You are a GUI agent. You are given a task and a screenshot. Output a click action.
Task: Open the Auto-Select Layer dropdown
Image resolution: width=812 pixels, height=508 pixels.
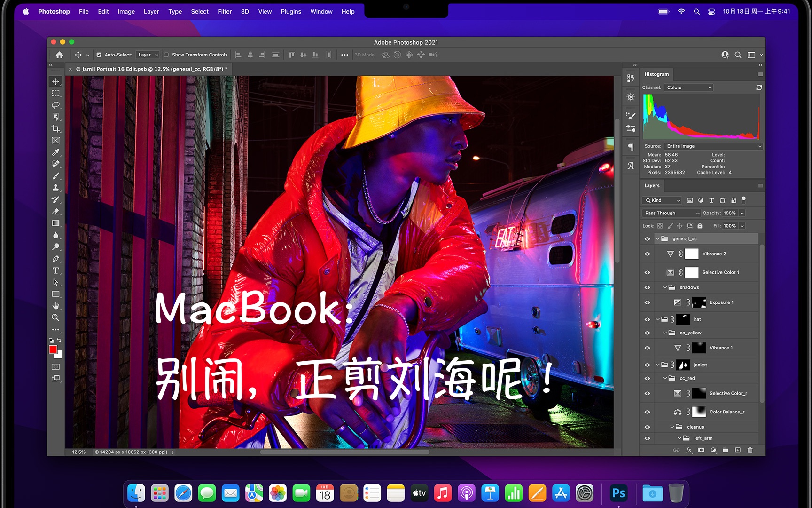[x=148, y=55]
